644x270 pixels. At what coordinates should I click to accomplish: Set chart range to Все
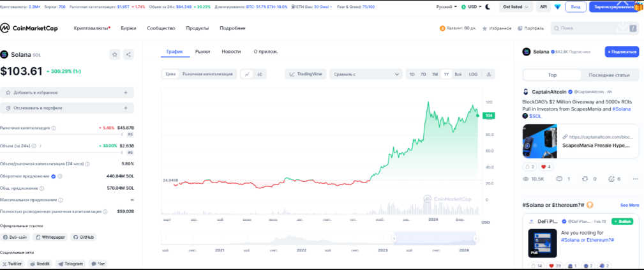[458, 75]
